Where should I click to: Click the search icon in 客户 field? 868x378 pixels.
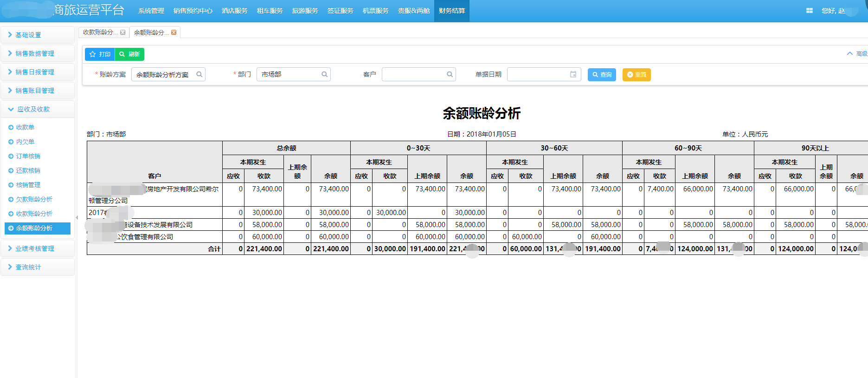[x=450, y=74]
